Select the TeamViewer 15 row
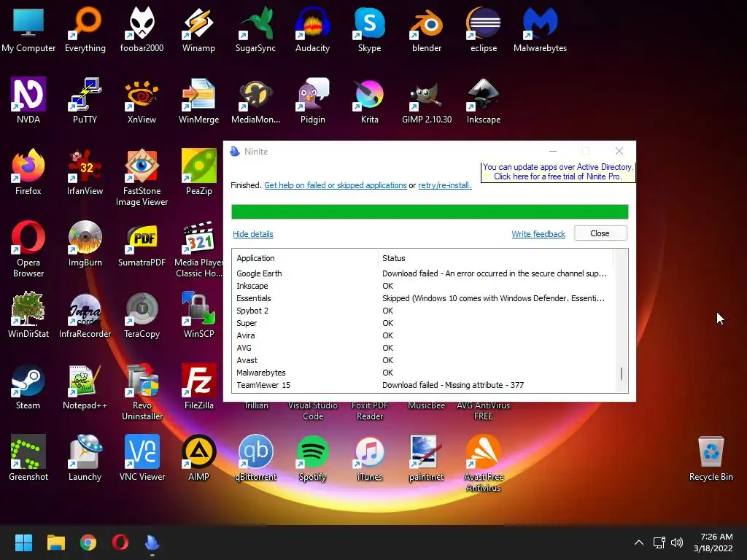Screen dimensions: 747x560 click(x=424, y=385)
